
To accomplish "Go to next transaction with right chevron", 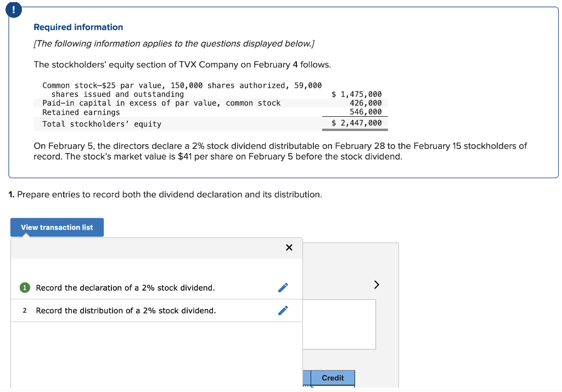I will click(376, 285).
